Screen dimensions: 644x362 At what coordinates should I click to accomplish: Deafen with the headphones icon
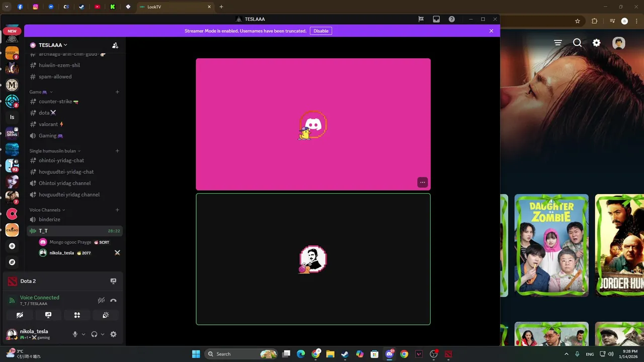tap(94, 334)
